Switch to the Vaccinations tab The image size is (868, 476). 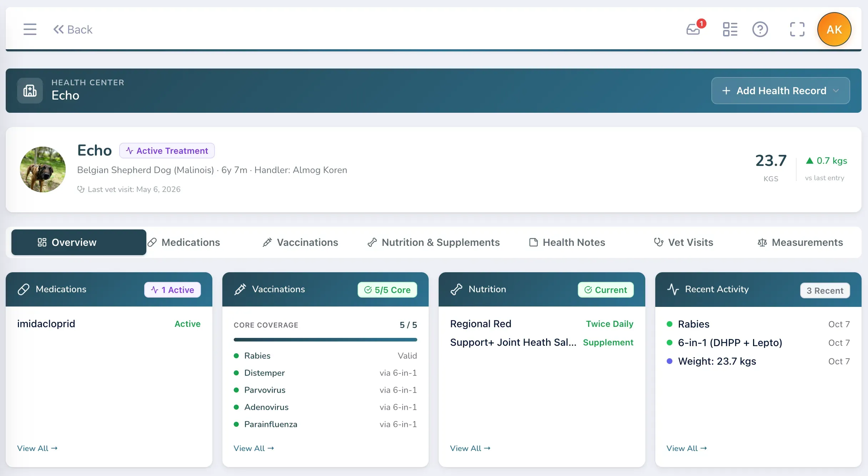click(x=300, y=242)
